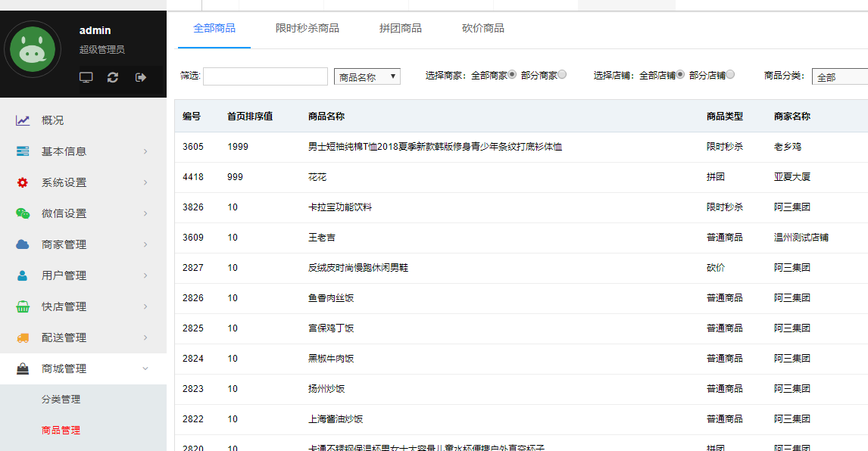The height and width of the screenshot is (451, 868).
Task: Open 微信设置 via the WeChat icon
Action: click(23, 213)
